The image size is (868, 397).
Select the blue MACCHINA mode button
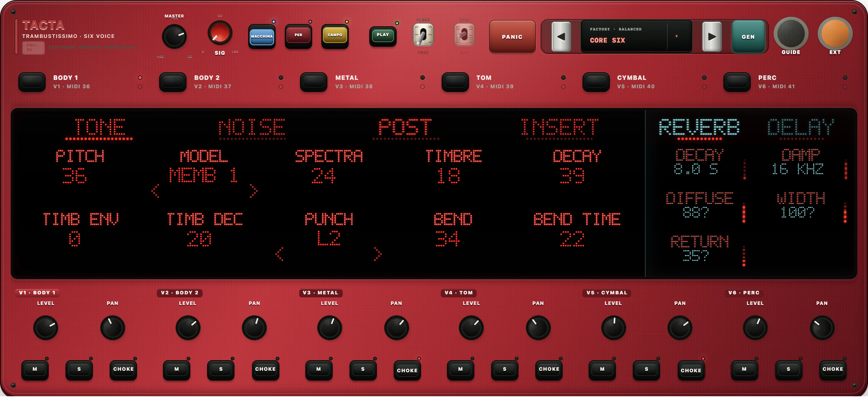coord(262,37)
